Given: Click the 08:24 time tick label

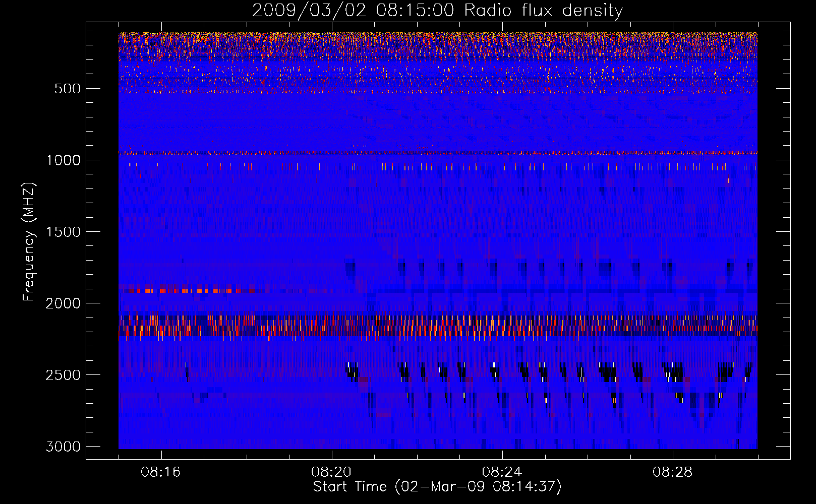Looking at the screenshot, I should pyautogui.click(x=502, y=472).
